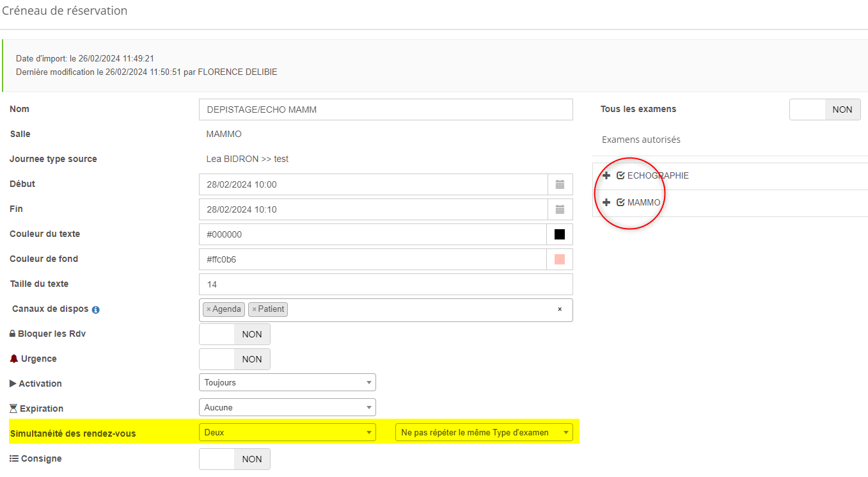
Task: Click the info icon beside Canaux de dispos
Action: pyautogui.click(x=95, y=310)
